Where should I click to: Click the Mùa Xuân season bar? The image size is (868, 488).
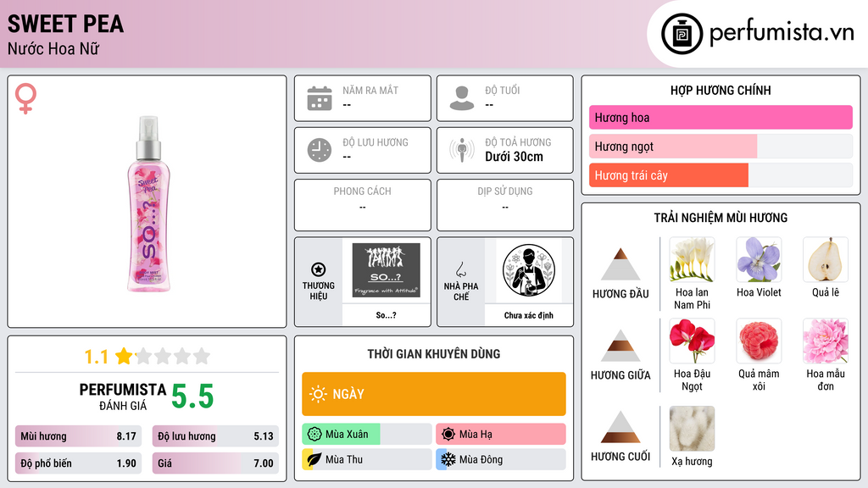[367, 435]
